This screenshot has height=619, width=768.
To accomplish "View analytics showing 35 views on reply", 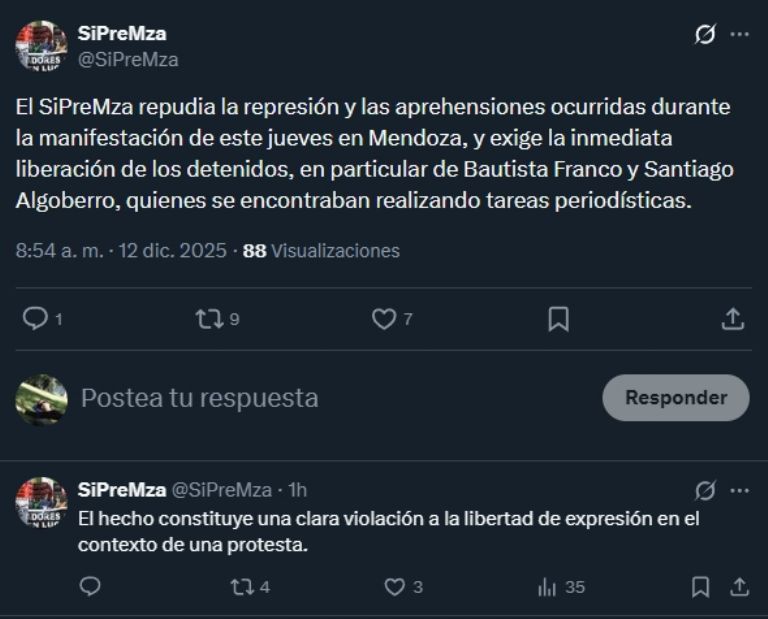I will 548,587.
